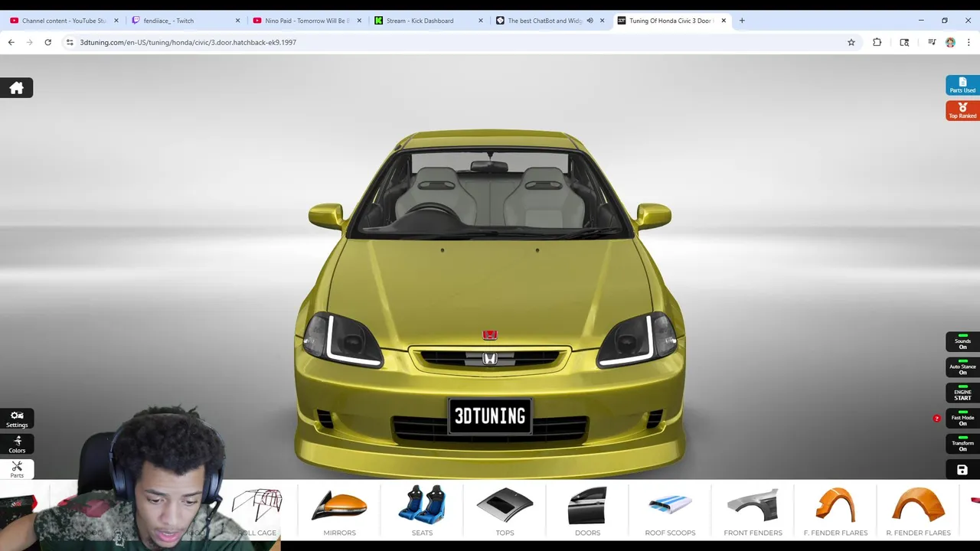Select the Front Fenders parts category

753,511
